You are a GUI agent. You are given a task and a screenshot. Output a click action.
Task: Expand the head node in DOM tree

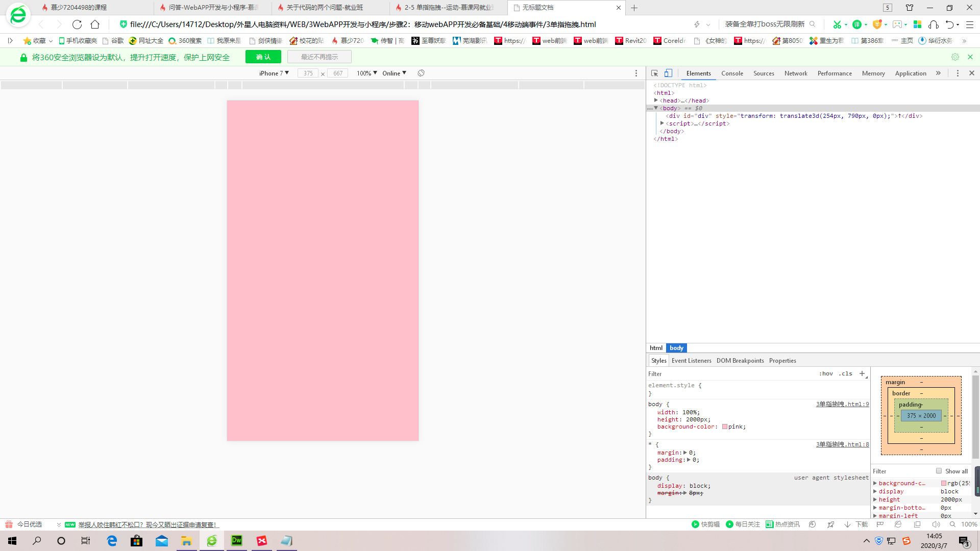(656, 101)
